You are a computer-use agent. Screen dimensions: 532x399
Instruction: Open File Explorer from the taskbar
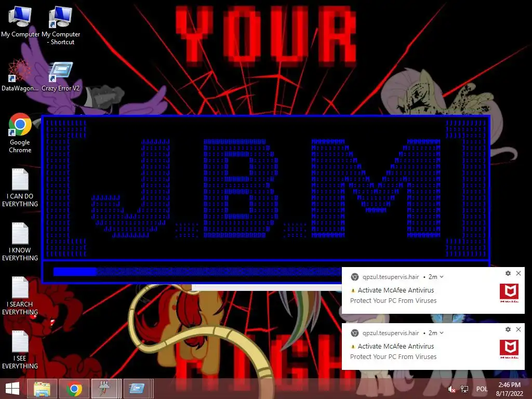click(x=42, y=389)
